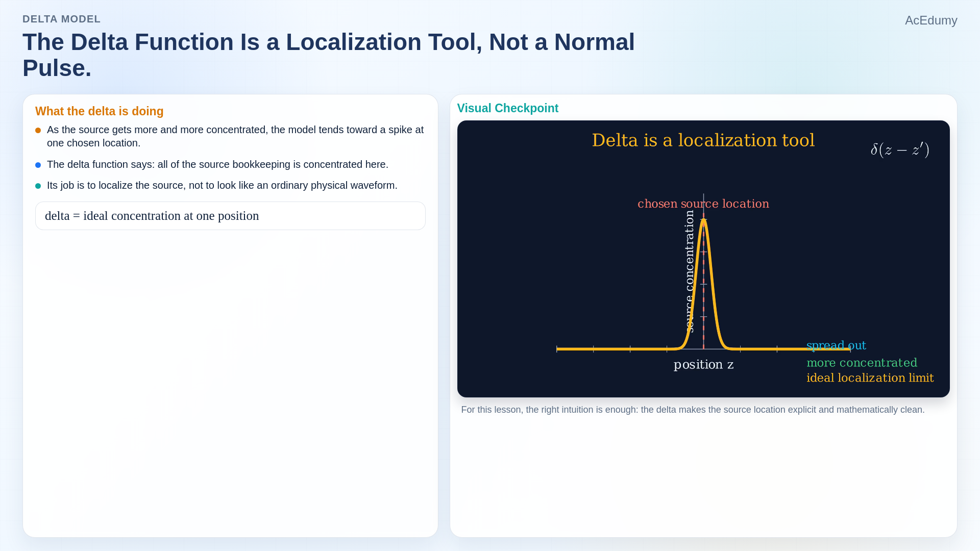Click the 'more concentrated' legend entry
Screen dimensions: 980x551
point(862,363)
